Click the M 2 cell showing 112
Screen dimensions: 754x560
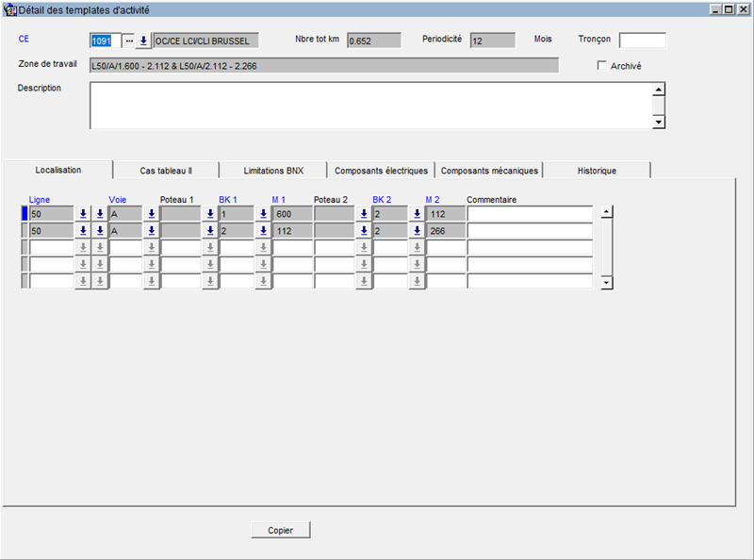click(x=446, y=214)
